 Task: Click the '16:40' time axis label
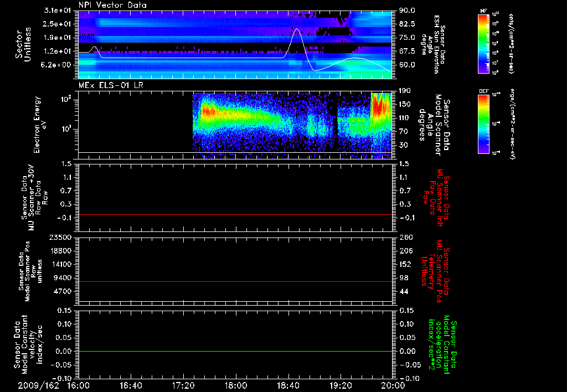pyautogui.click(x=131, y=385)
